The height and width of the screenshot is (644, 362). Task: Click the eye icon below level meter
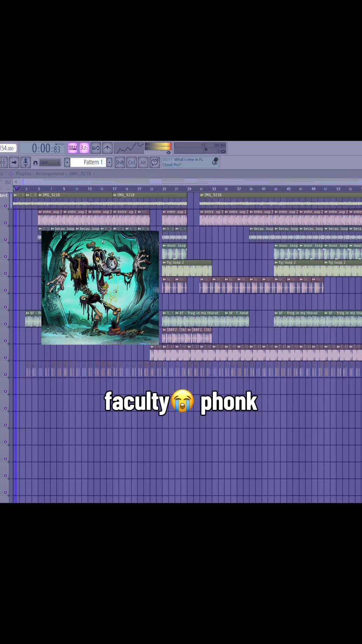tap(168, 152)
